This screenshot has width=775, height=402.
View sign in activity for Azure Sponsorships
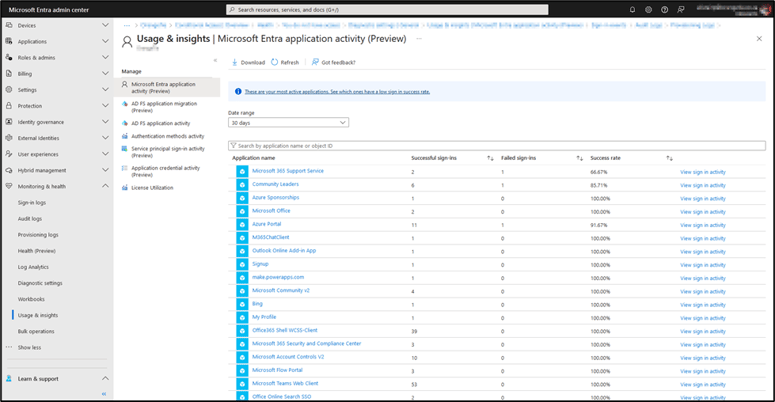[703, 199]
